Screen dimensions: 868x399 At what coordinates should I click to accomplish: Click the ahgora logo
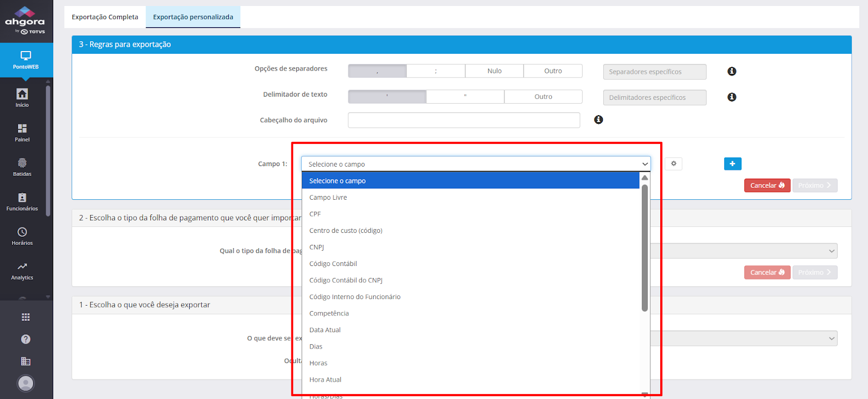click(25, 21)
